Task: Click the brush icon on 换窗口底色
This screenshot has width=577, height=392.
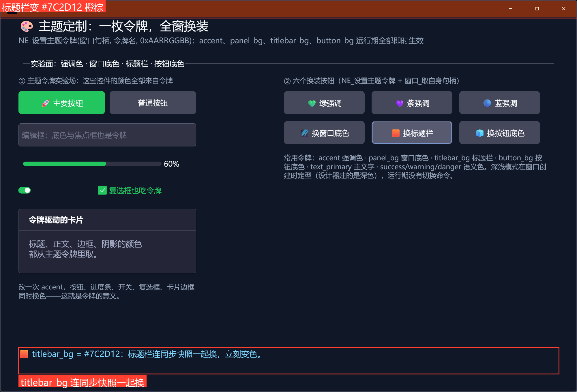Action: click(304, 133)
